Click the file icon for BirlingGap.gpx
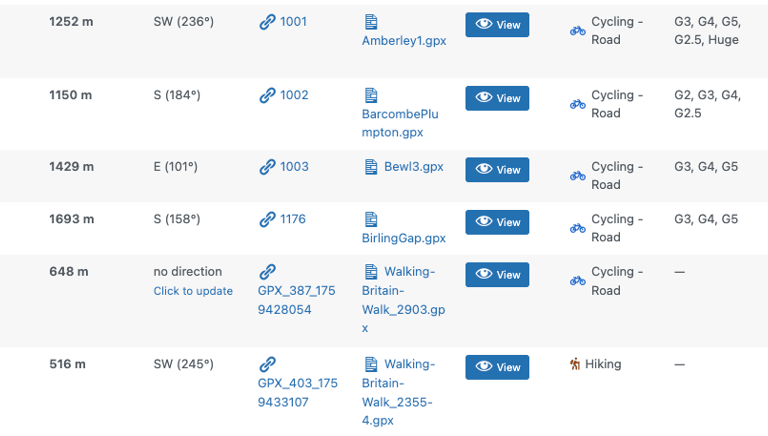768x436 pixels. coord(371,219)
